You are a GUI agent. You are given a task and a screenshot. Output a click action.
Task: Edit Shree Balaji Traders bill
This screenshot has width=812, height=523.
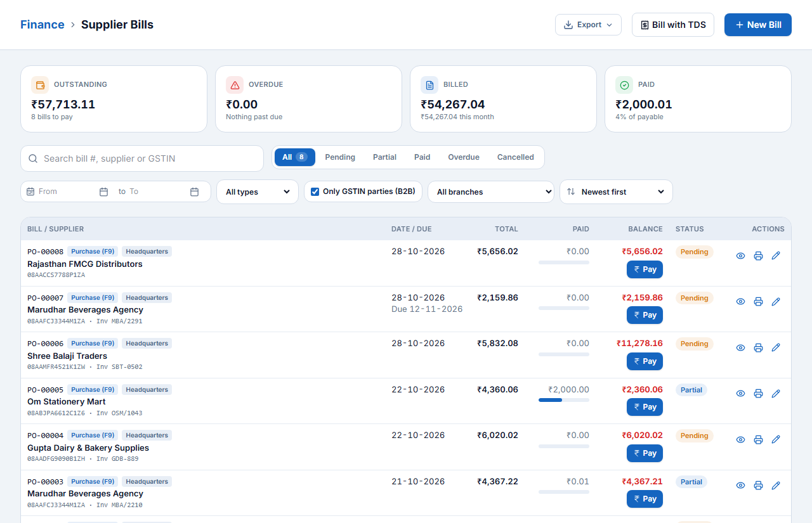776,347
